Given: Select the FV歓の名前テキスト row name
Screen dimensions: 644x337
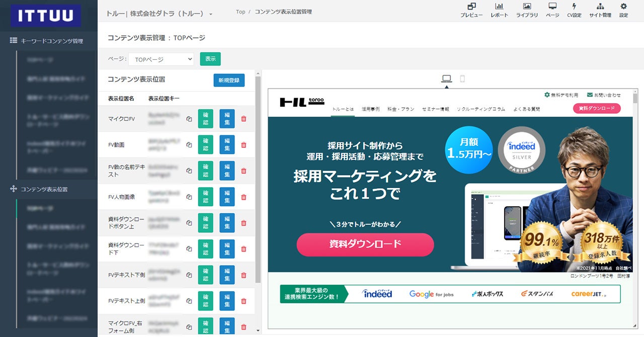Looking at the screenshot, I should (126, 171).
